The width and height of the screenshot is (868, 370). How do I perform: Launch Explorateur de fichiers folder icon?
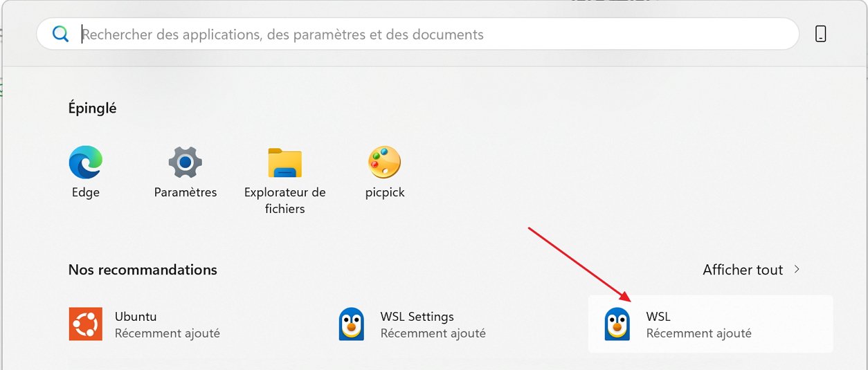tap(284, 163)
